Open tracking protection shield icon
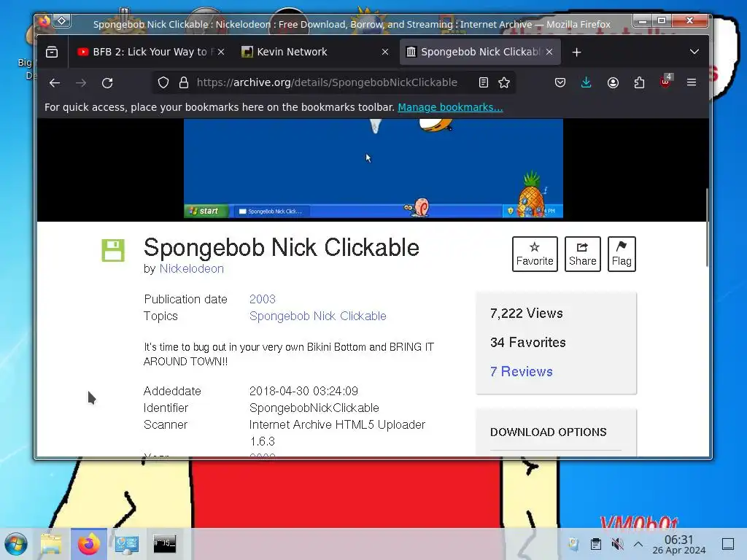 coord(163,83)
